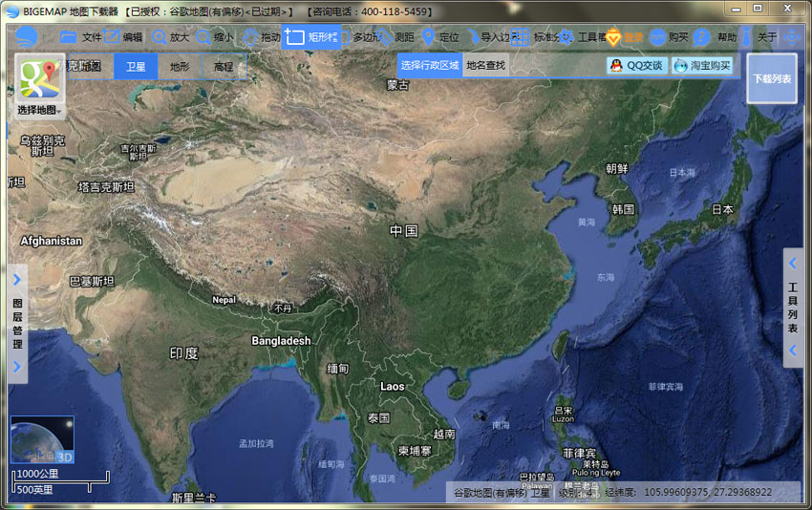
Task: Click the 塔吉克斯坦 label on map
Action: coord(106,187)
